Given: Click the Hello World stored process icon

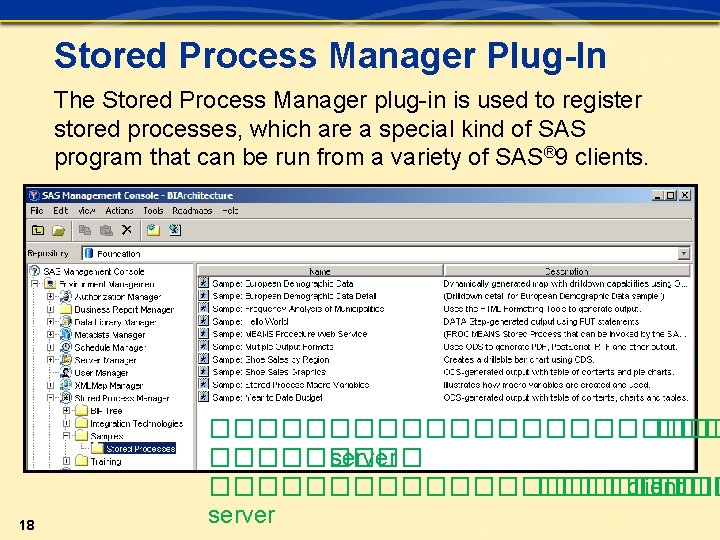Looking at the screenshot, I should pyautogui.click(x=203, y=321).
